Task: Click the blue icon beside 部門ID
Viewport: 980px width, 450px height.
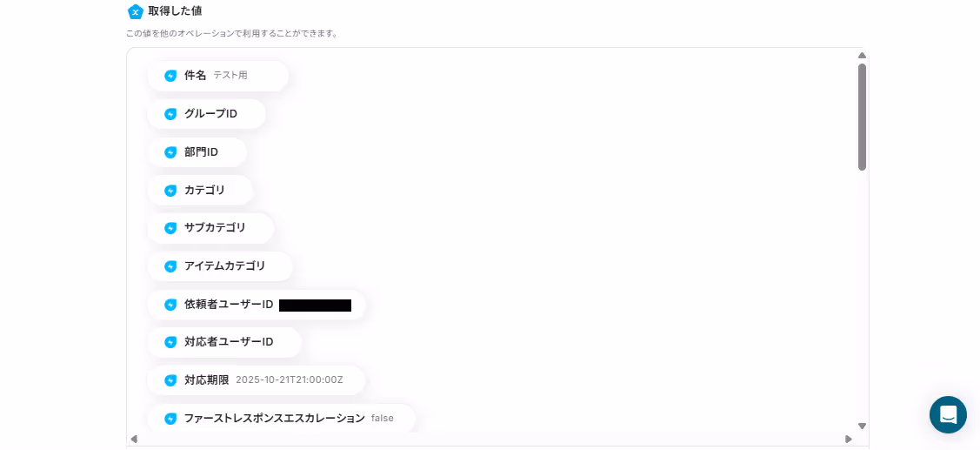Action: 170,152
